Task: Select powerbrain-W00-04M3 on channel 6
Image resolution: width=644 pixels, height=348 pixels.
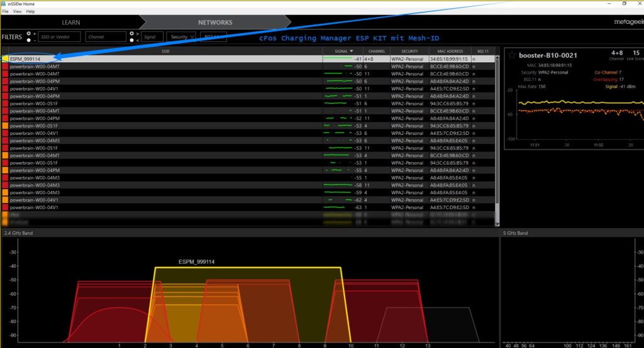Action: [x=248, y=141]
